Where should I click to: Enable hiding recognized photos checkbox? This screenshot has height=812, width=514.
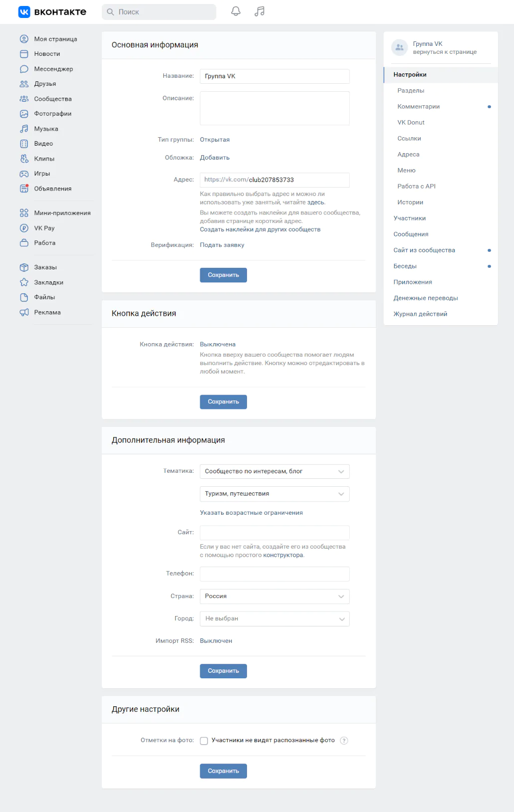[204, 741]
